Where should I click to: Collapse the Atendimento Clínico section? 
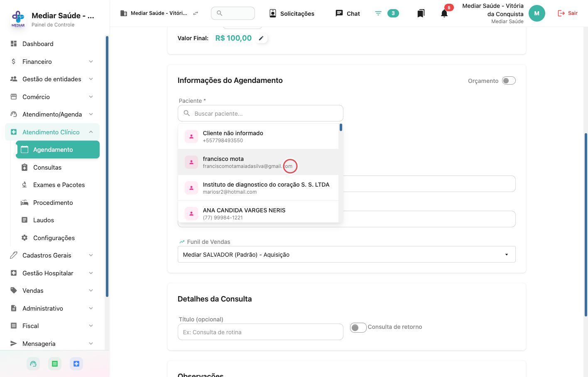pos(52,132)
